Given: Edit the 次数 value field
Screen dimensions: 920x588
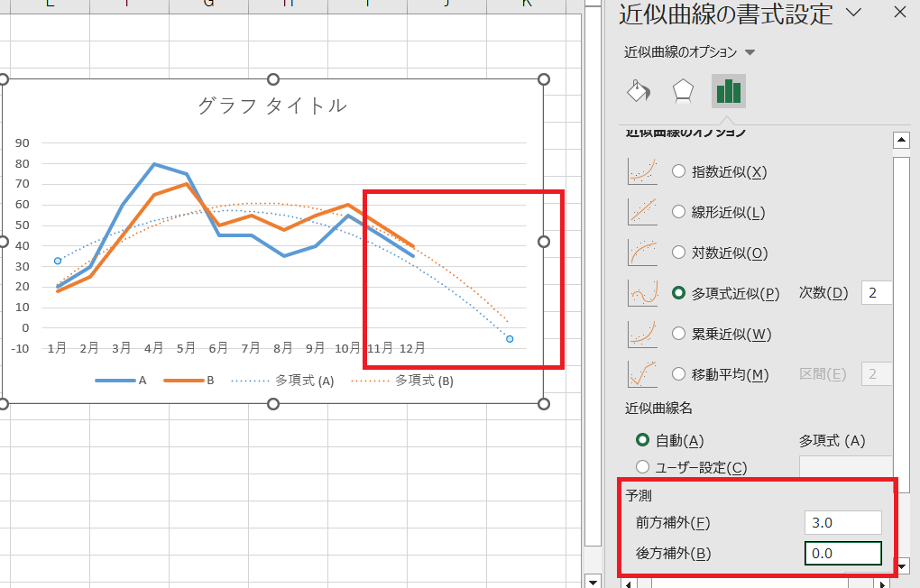Looking at the screenshot, I should [876, 292].
